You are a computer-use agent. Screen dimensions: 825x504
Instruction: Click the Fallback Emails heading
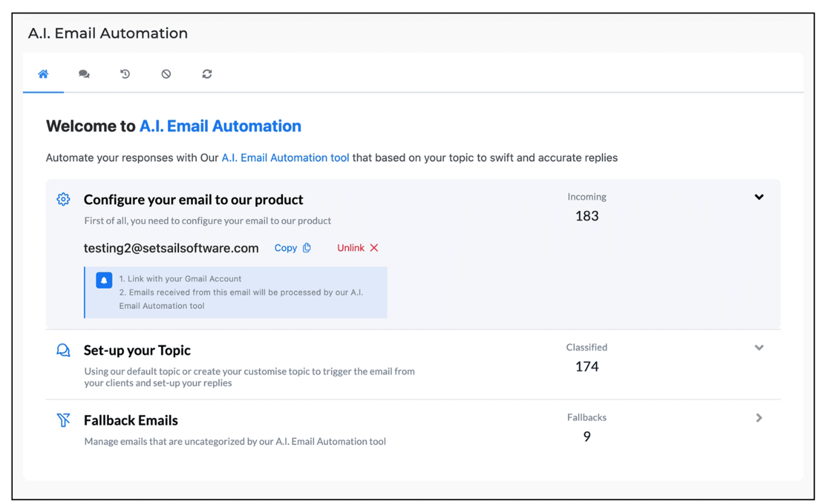click(131, 420)
